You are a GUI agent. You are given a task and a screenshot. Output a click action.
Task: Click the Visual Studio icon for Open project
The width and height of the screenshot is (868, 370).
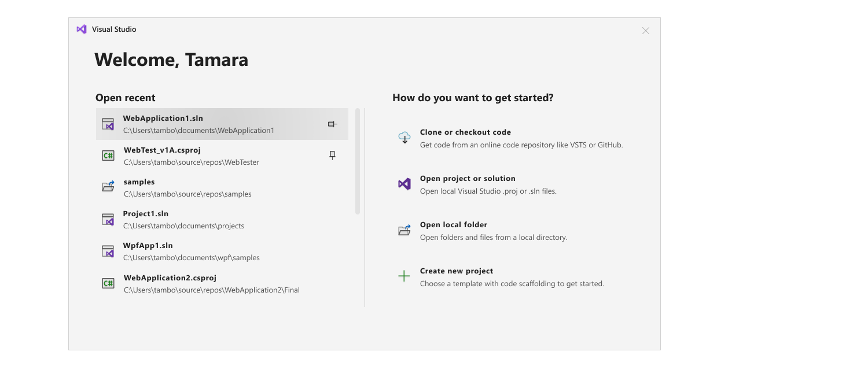point(404,184)
